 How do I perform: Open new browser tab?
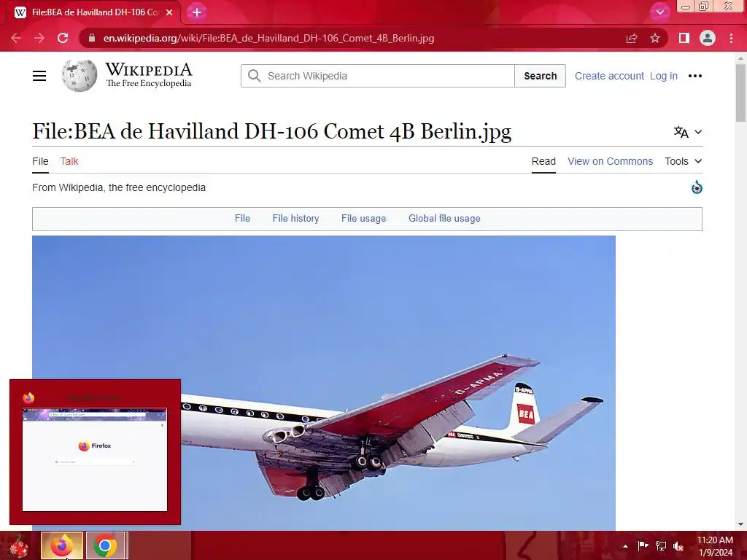click(x=197, y=12)
